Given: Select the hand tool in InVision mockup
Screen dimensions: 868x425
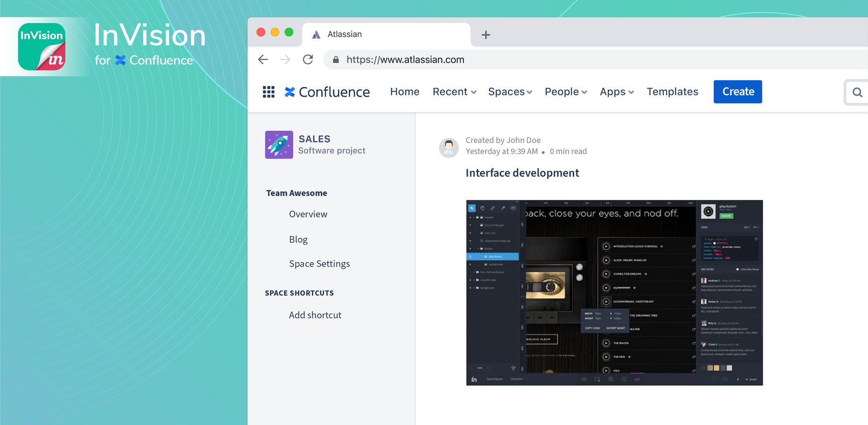Looking at the screenshot, I should pos(482,208).
